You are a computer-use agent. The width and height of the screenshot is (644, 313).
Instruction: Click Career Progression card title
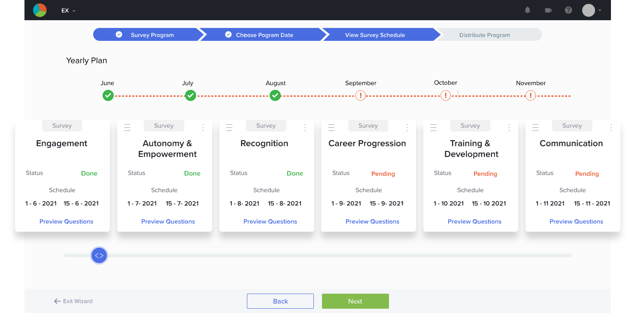point(367,144)
